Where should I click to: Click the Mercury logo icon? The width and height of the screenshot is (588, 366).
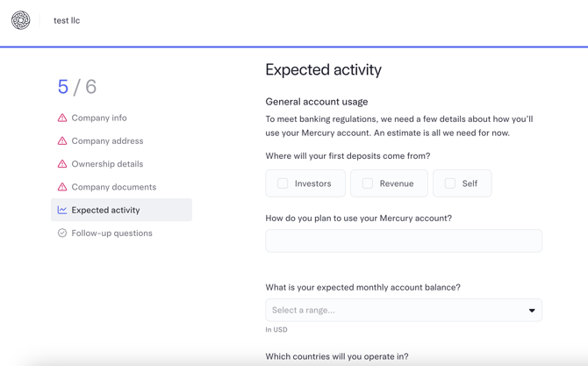coord(20,20)
